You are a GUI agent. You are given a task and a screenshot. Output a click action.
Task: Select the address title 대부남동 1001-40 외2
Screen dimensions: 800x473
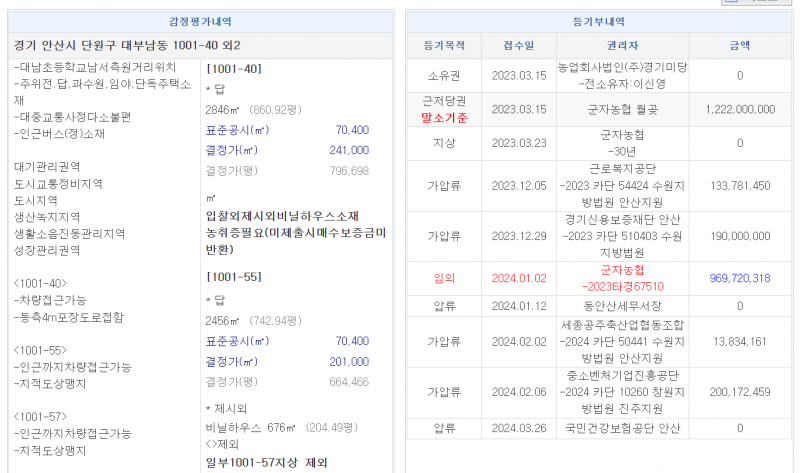coord(127,46)
